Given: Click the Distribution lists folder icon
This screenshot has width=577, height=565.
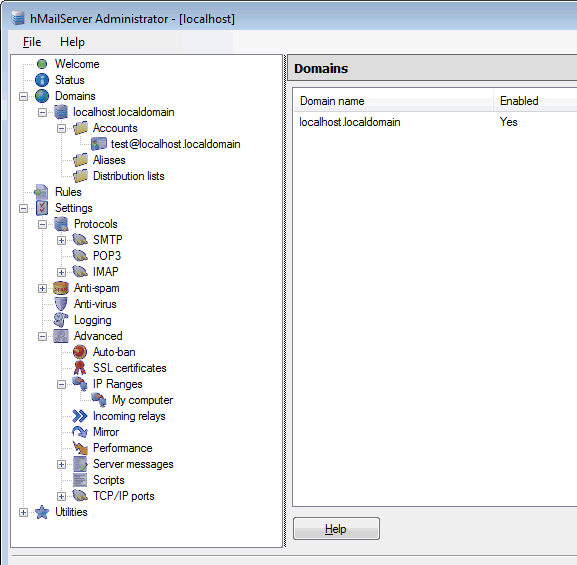Looking at the screenshot, I should [80, 176].
